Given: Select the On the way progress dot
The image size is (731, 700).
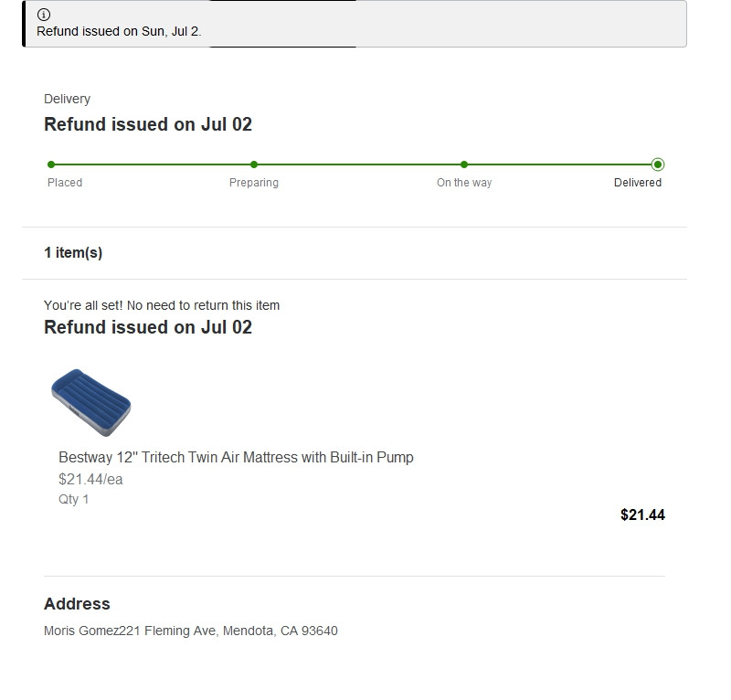Looking at the screenshot, I should [464, 164].
